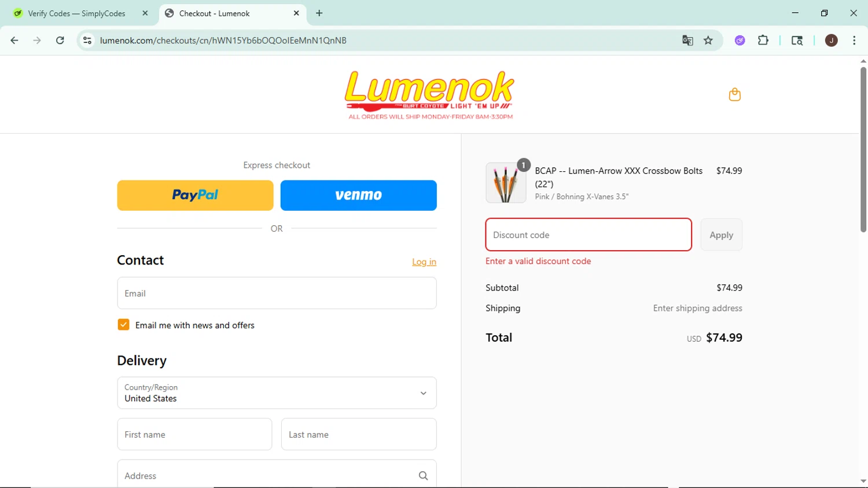Open a new browser tab

[319, 13]
